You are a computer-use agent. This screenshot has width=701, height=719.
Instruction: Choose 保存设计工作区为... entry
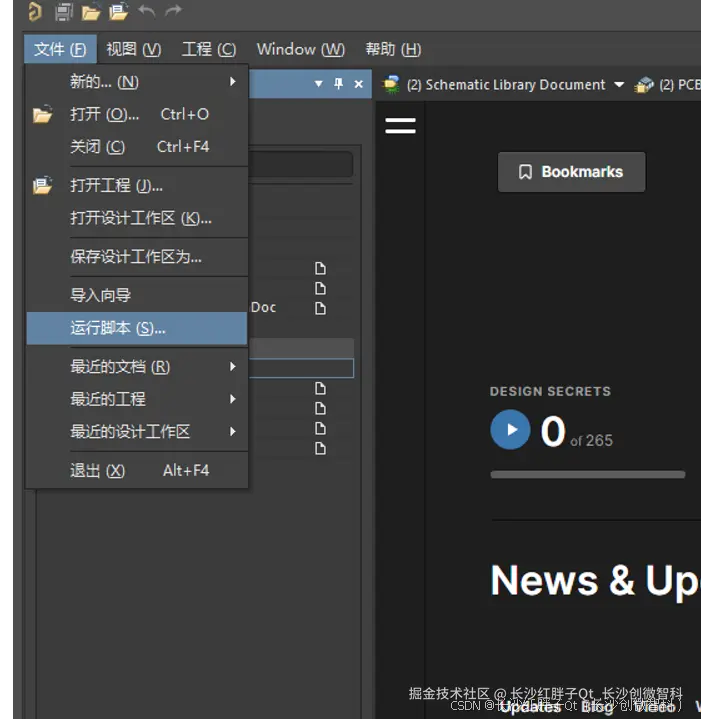coord(137,257)
